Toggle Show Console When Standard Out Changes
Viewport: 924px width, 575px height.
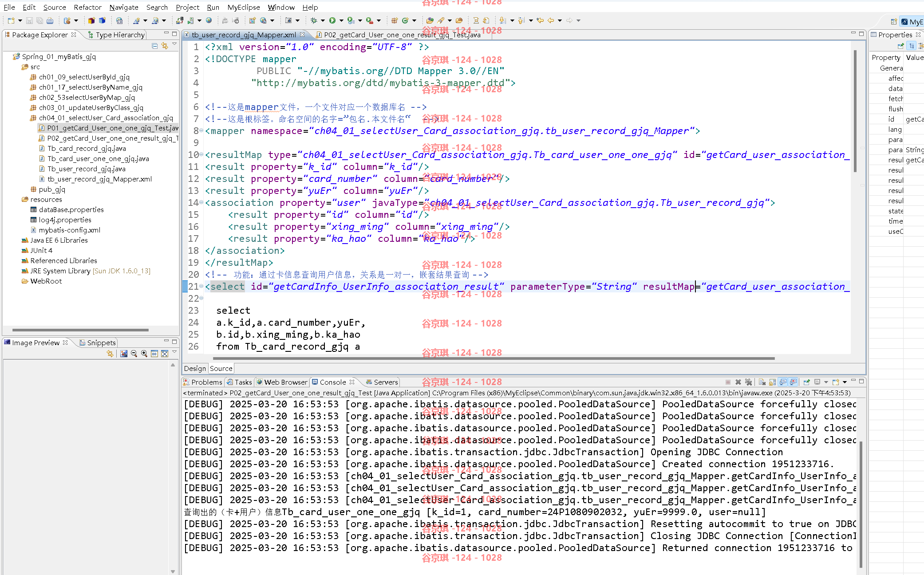pos(783,382)
